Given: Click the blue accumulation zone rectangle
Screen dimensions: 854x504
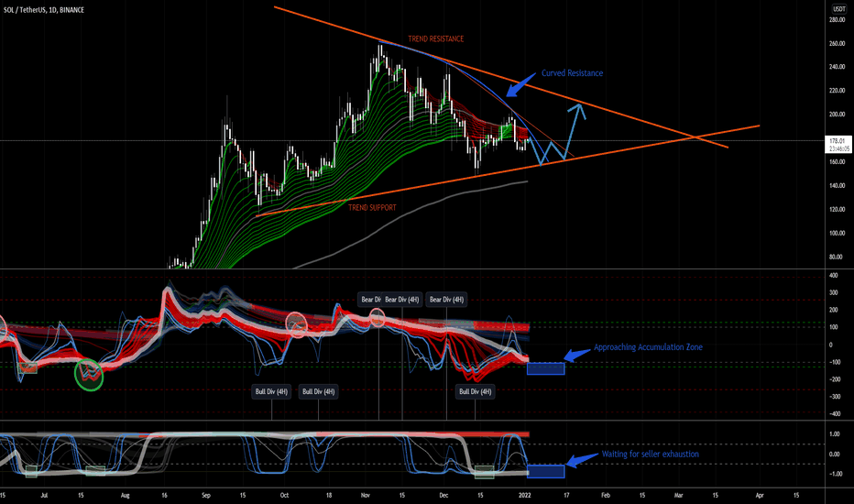Looking at the screenshot, I should pos(546,368).
